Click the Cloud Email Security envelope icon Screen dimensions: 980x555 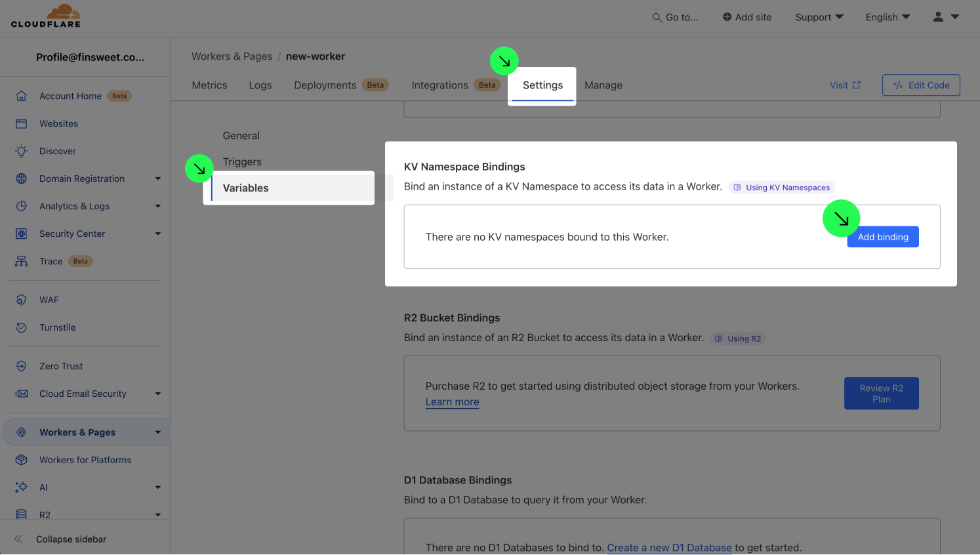(22, 394)
